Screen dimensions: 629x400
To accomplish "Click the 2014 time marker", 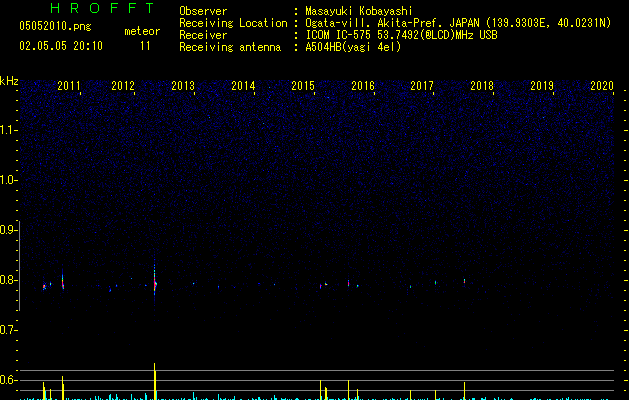I will [243, 85].
